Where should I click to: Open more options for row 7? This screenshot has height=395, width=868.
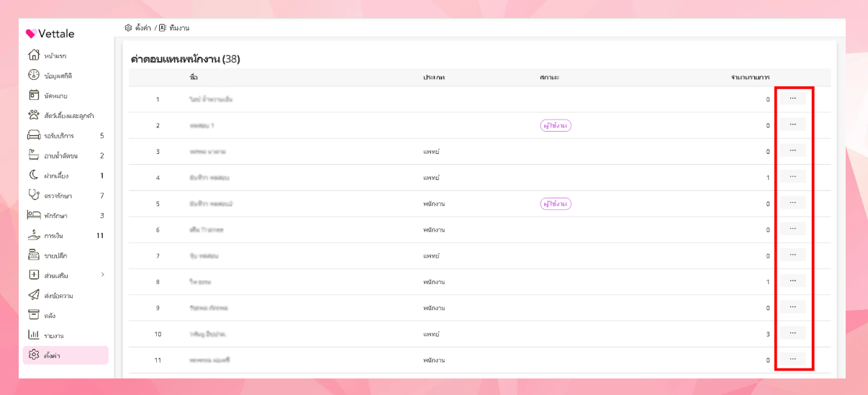point(792,255)
